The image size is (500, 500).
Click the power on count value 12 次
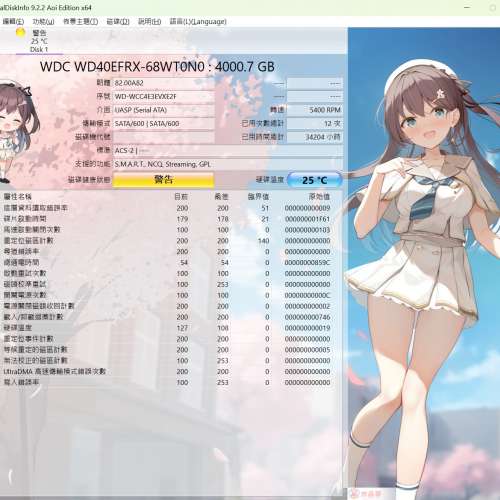[x=315, y=124]
